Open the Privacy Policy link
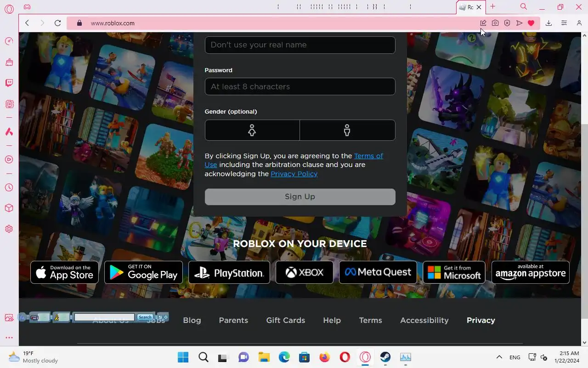Image resolution: width=588 pixels, height=368 pixels. pos(294,174)
